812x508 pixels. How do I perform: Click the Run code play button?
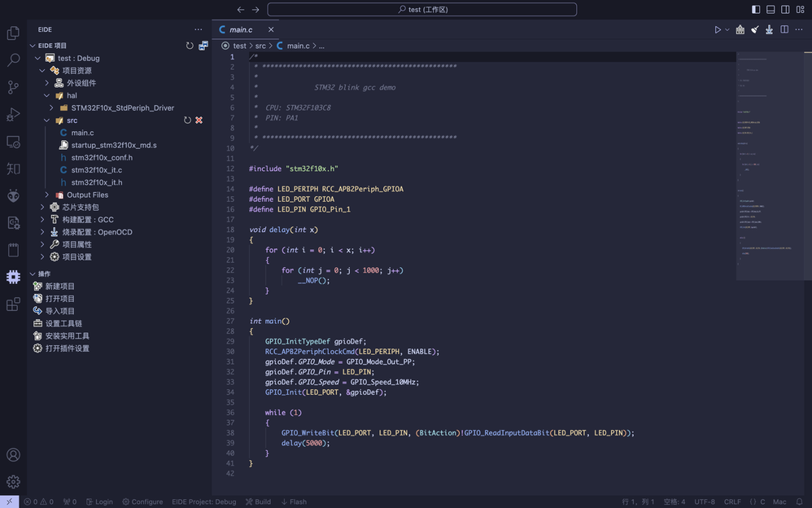tap(718, 29)
